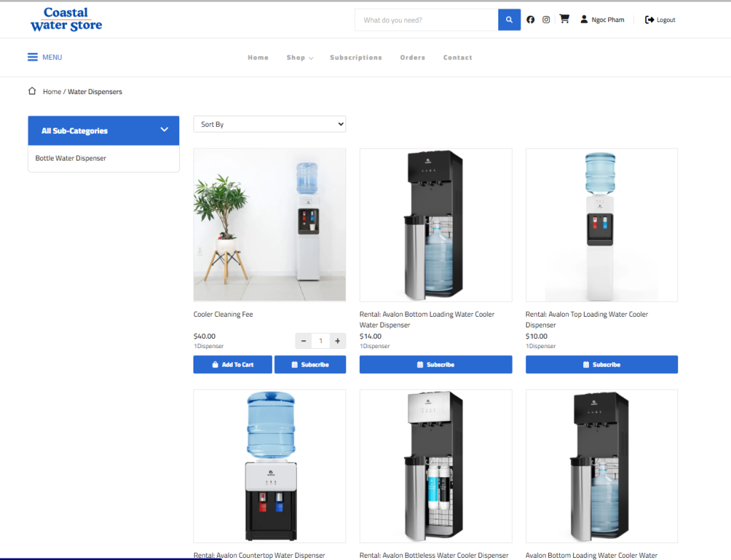Open the hamburger MENU icon

[33, 57]
